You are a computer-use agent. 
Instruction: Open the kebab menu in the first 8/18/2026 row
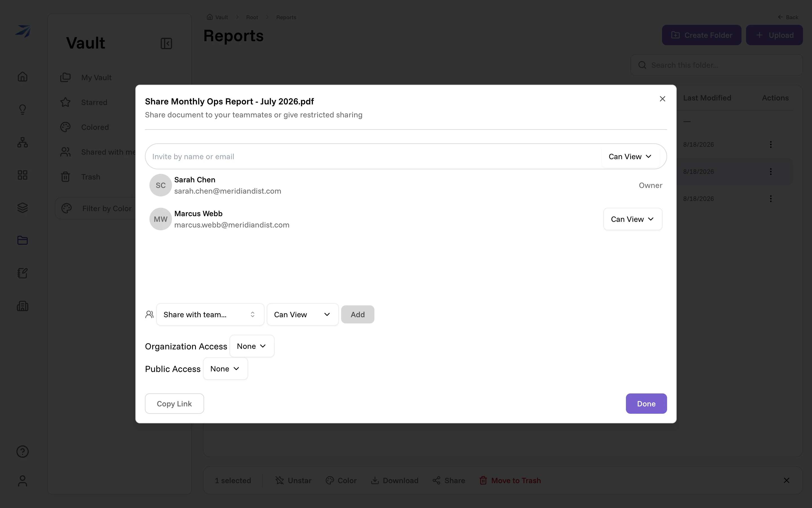[x=771, y=144]
